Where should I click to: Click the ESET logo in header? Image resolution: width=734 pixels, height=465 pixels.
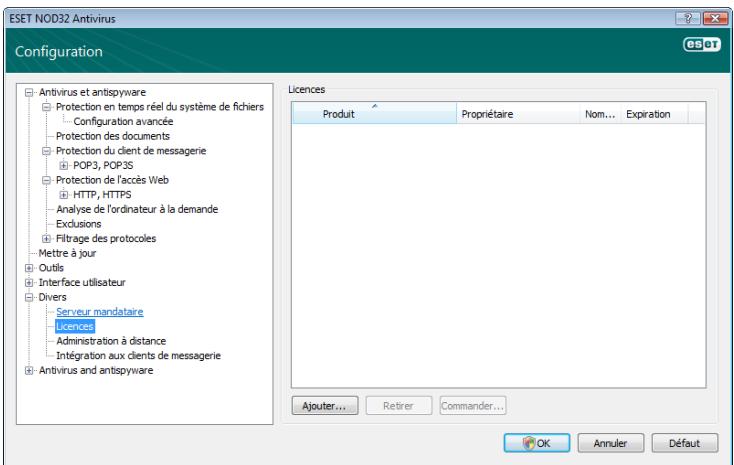coord(702,44)
